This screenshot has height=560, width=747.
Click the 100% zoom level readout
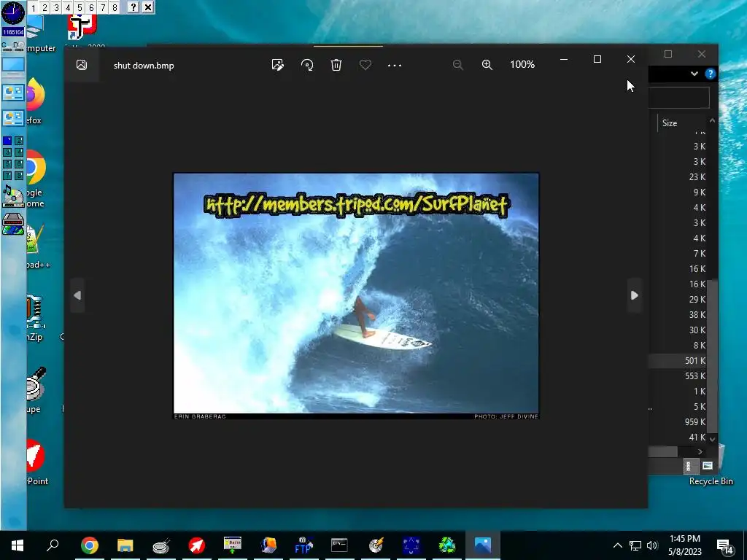pyautogui.click(x=522, y=64)
